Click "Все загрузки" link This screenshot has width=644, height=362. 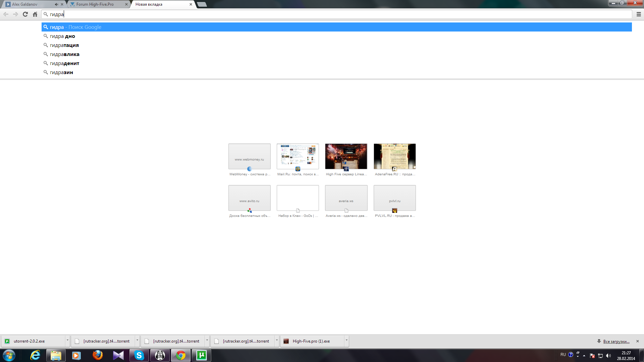click(x=616, y=341)
